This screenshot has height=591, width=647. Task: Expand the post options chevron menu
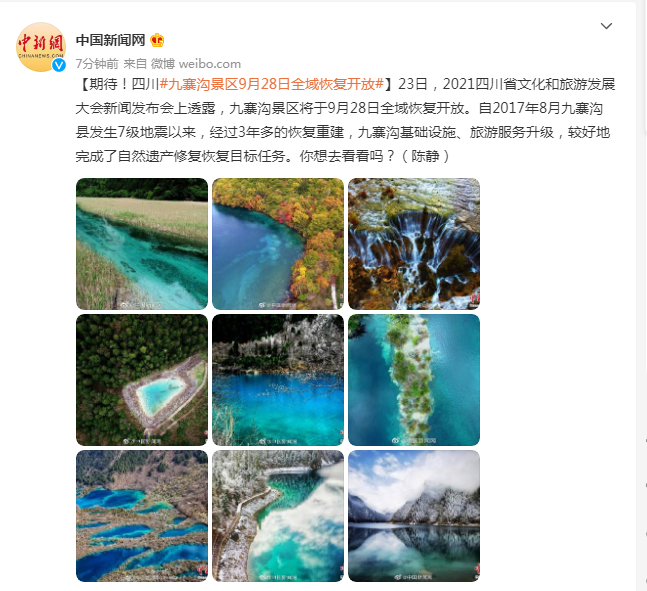(606, 26)
